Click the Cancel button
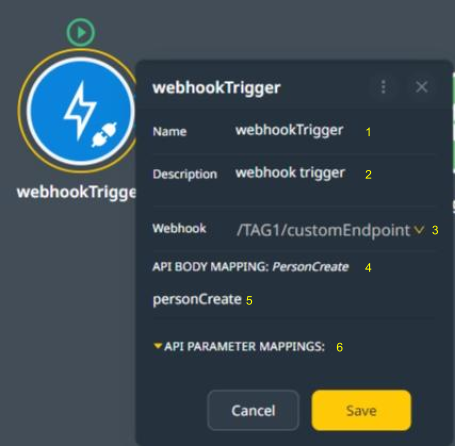 (253, 410)
